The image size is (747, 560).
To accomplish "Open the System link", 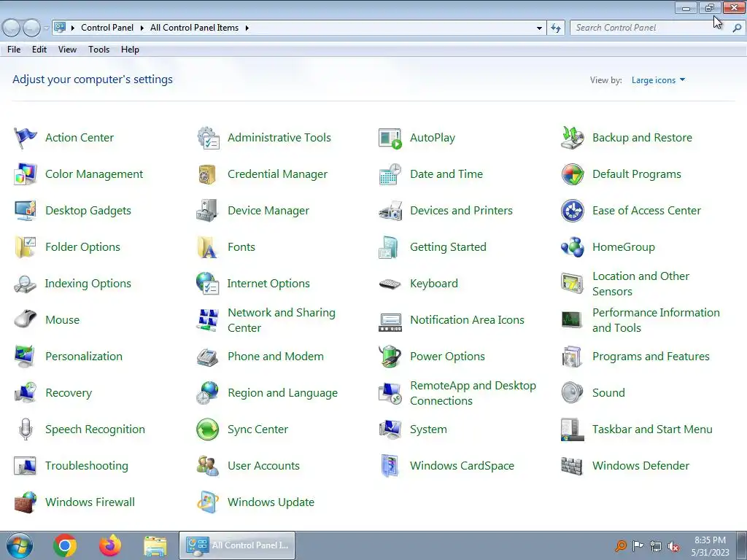I will click(x=428, y=429).
